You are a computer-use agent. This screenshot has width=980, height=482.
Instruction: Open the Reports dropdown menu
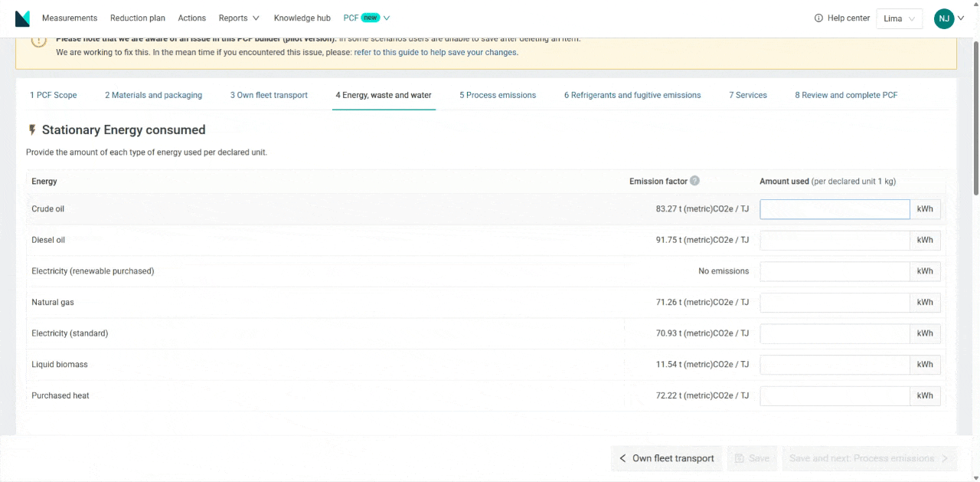point(239,18)
